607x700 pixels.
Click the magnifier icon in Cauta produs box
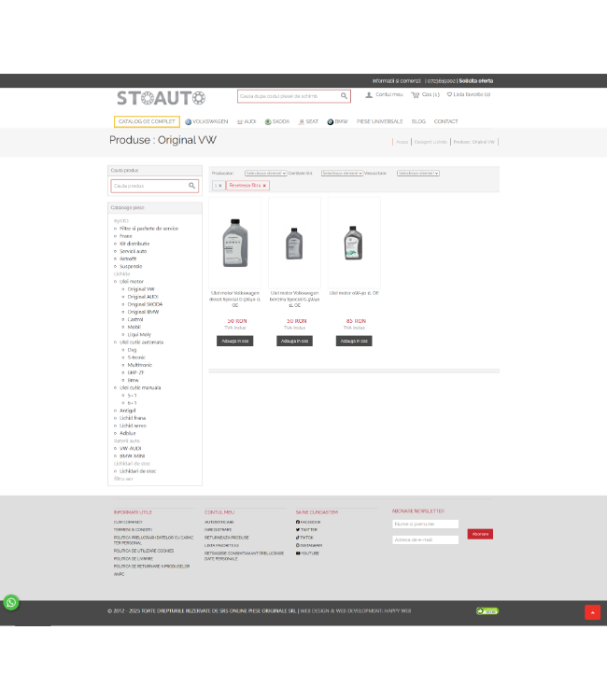pyautogui.click(x=191, y=186)
